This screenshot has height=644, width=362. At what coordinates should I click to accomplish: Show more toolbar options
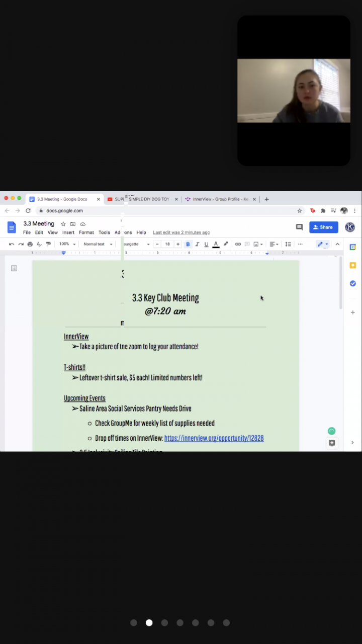300,244
